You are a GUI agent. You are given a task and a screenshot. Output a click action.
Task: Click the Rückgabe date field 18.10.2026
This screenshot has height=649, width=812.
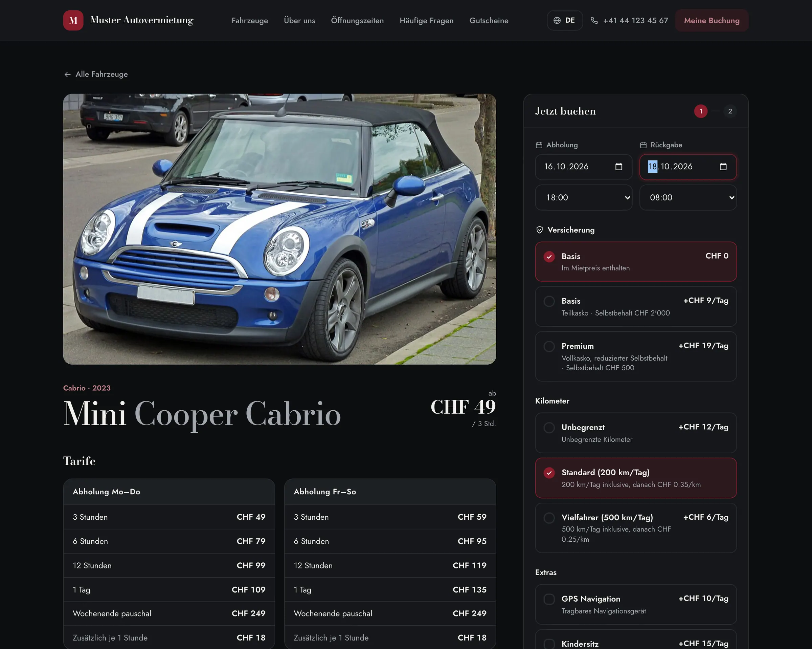tap(688, 167)
